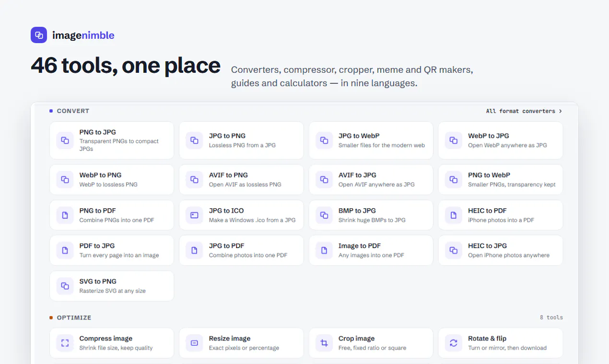Select 'Smaller PNGs, transparency kept' text
The height and width of the screenshot is (364, 609).
point(512,184)
